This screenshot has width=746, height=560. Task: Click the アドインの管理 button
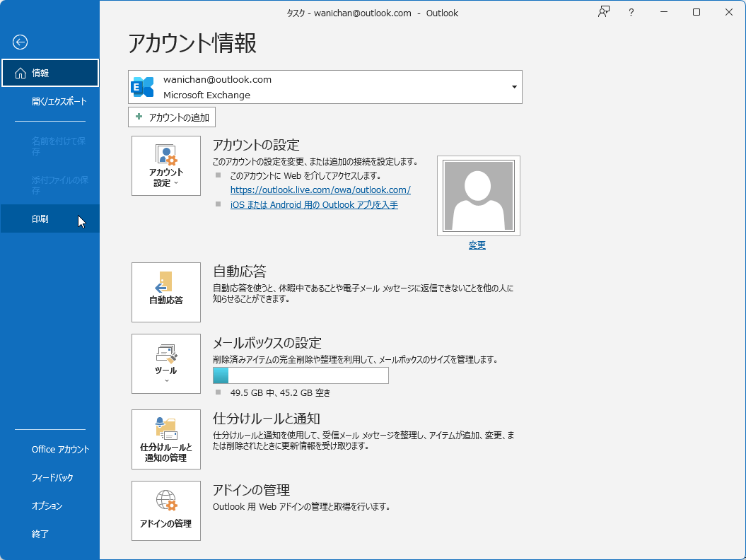(166, 511)
